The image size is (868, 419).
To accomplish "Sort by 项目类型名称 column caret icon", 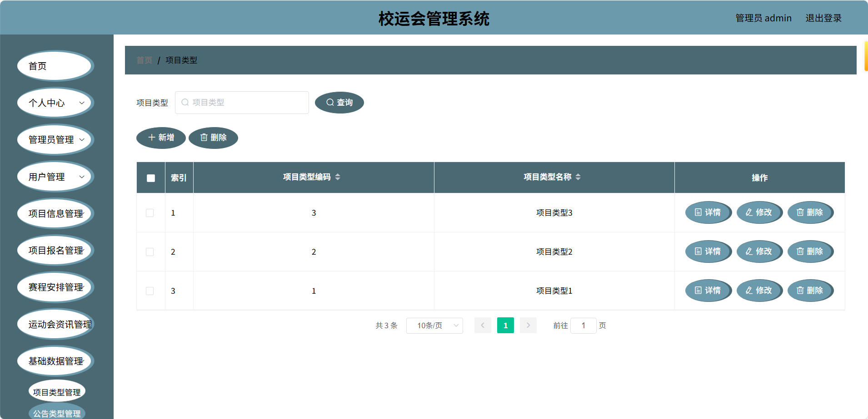I will (x=578, y=177).
